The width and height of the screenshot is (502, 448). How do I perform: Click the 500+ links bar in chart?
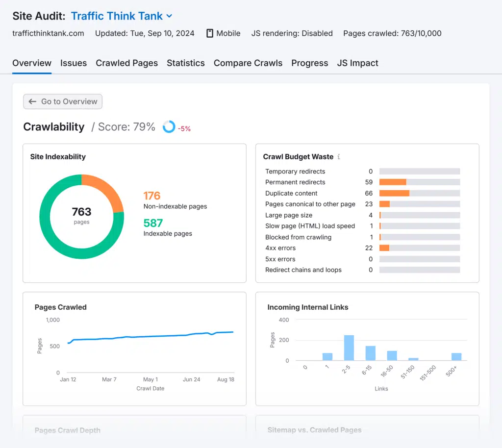pyautogui.click(x=456, y=356)
